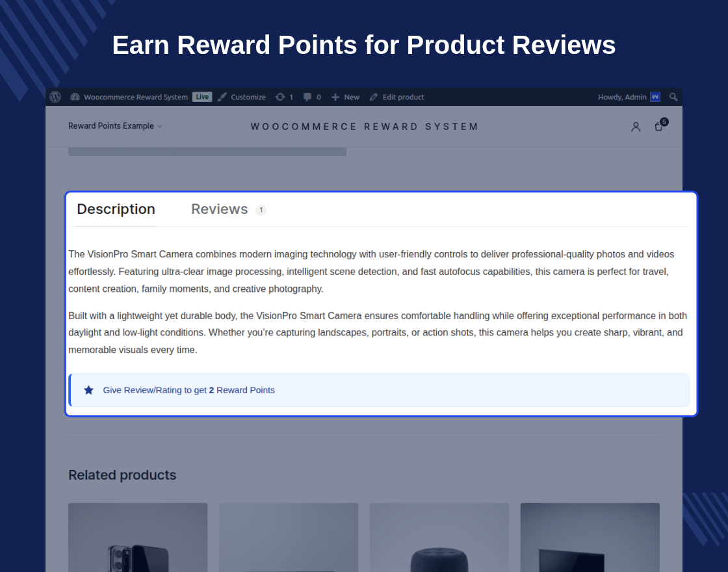
Task: Click the Edit product pencil icon
Action: 374,97
